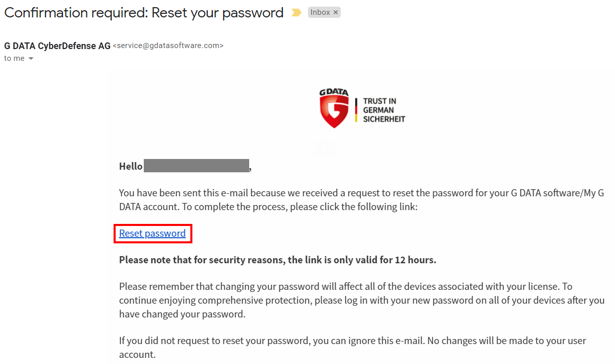Click the "G DATA" lettering above the shield
Screen dimensions: 615x364
click(x=334, y=93)
